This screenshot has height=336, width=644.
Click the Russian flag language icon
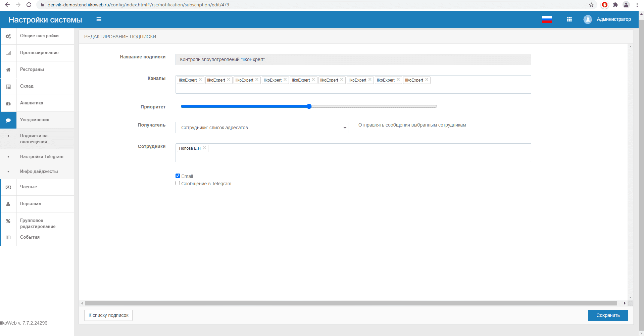pyautogui.click(x=547, y=19)
